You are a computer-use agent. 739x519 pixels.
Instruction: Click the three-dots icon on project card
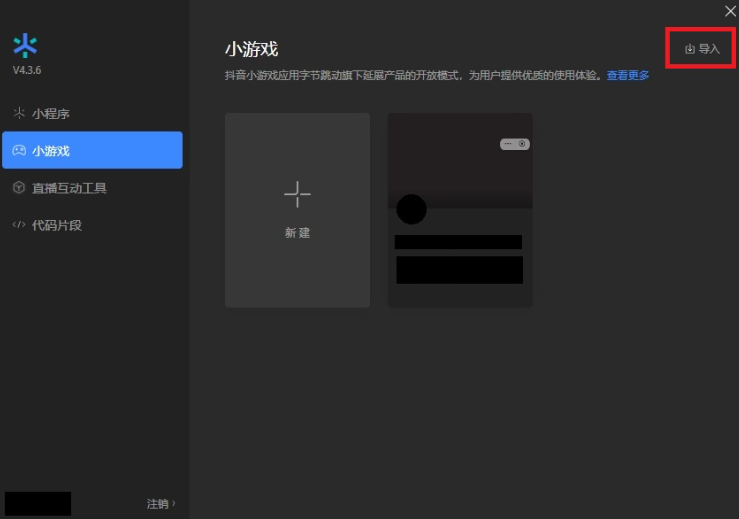click(x=508, y=144)
